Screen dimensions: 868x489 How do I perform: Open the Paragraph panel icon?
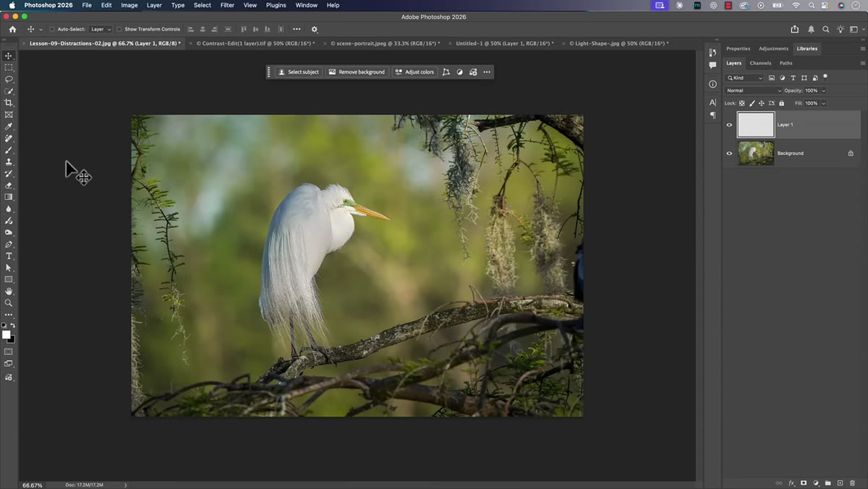pyautogui.click(x=712, y=115)
